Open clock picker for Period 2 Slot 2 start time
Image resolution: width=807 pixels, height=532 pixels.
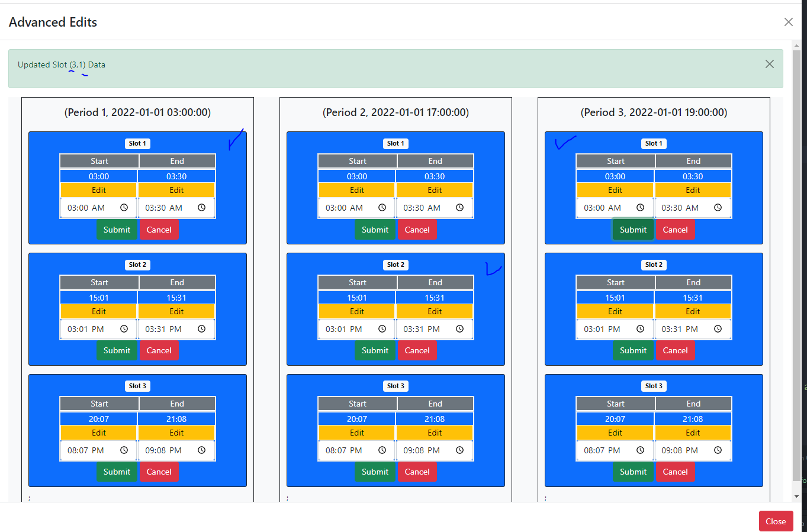(x=382, y=329)
